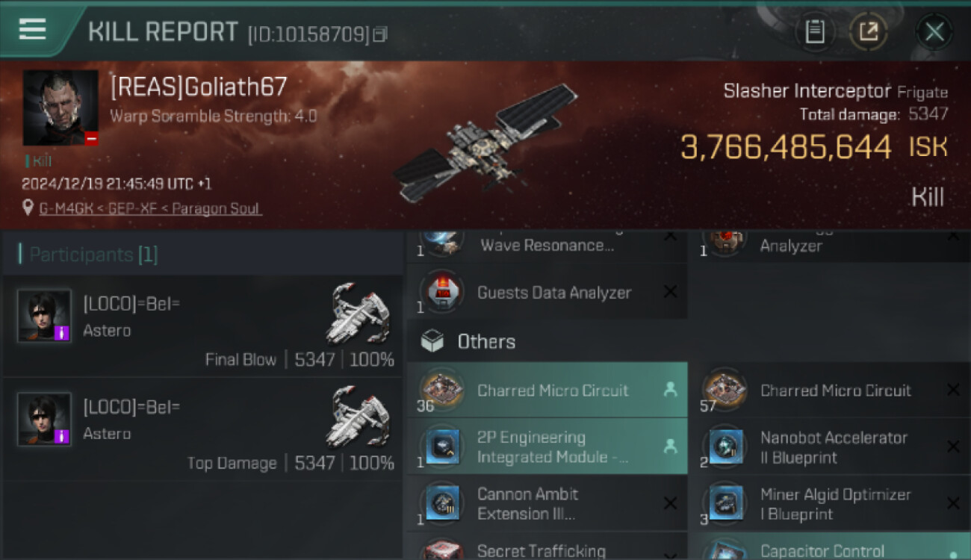971x560 pixels.
Task: Copy the kill report ID
Action: [381, 34]
